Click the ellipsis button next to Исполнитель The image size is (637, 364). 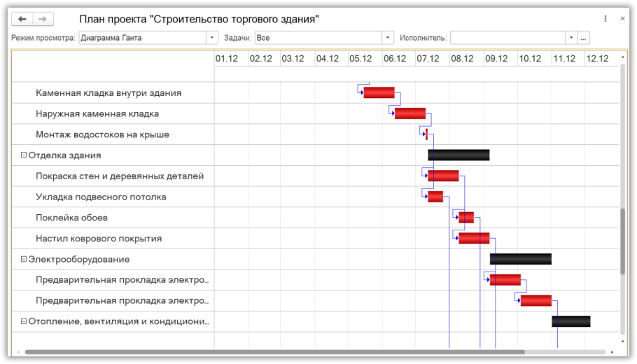pos(583,38)
